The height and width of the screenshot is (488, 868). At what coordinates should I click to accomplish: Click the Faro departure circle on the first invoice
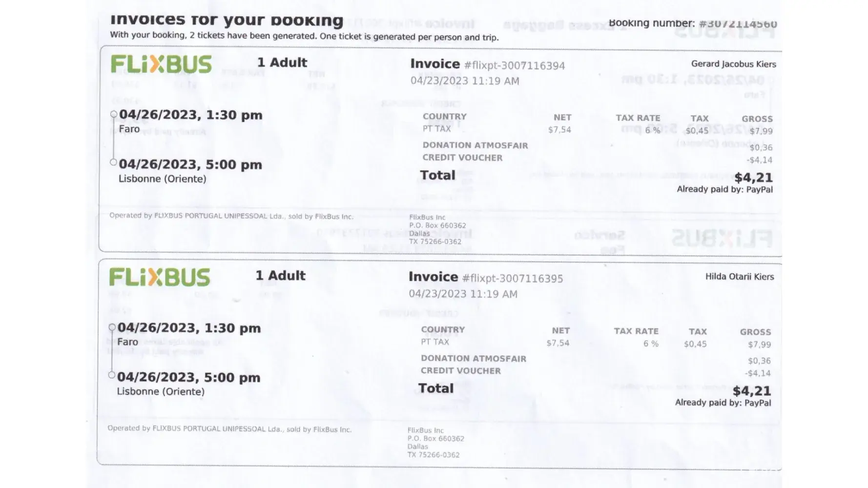click(114, 114)
